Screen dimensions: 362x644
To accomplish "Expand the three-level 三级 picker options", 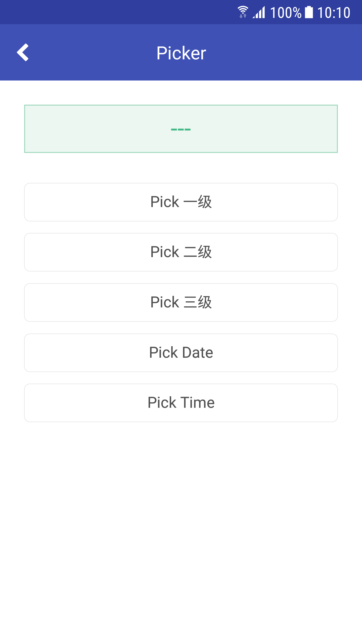I will [x=181, y=302].
